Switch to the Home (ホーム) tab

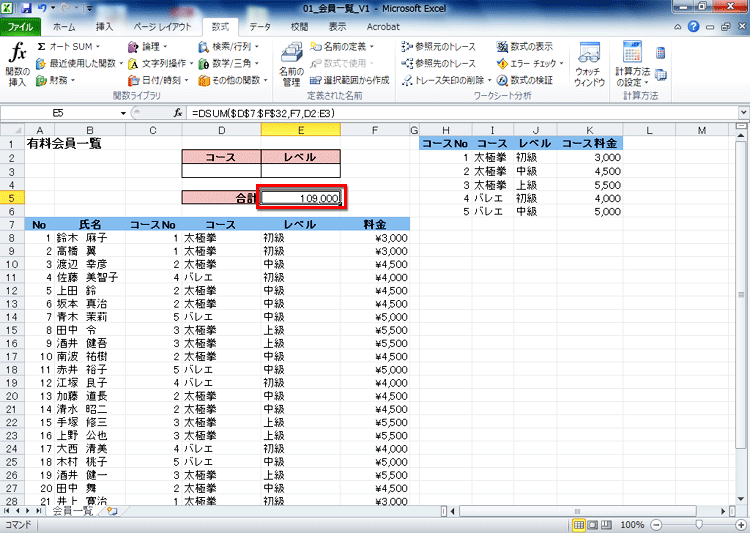tap(64, 27)
